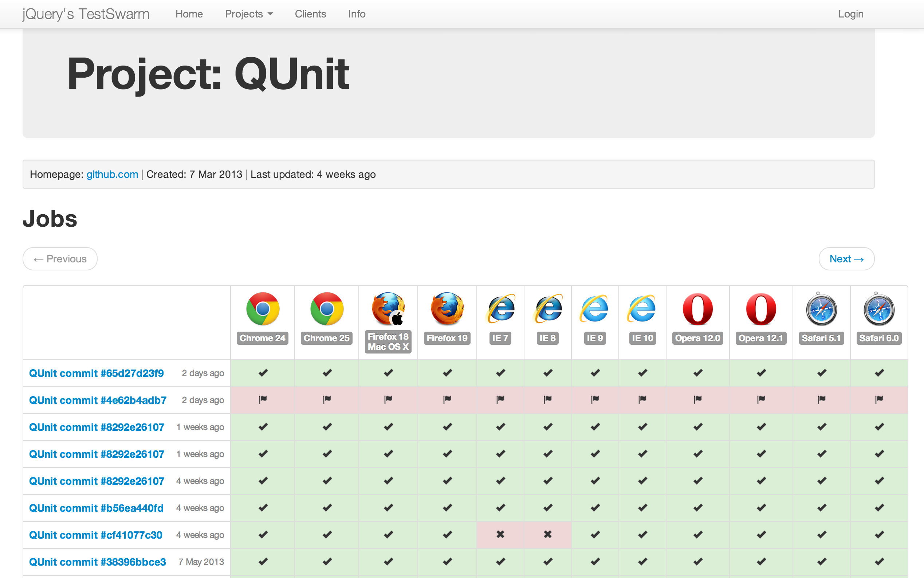Screen dimensions: 924x578
Task: Open the github.com homepage link
Action: pos(112,174)
